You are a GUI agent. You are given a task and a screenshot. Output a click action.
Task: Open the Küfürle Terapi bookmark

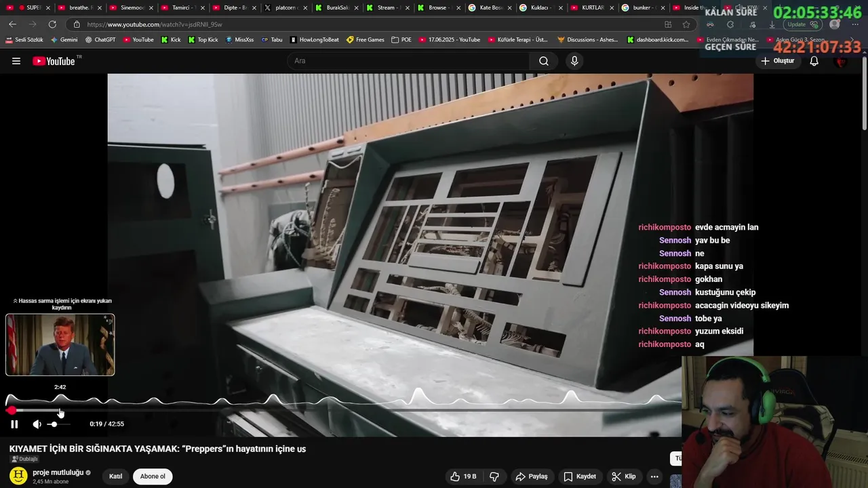click(x=519, y=40)
